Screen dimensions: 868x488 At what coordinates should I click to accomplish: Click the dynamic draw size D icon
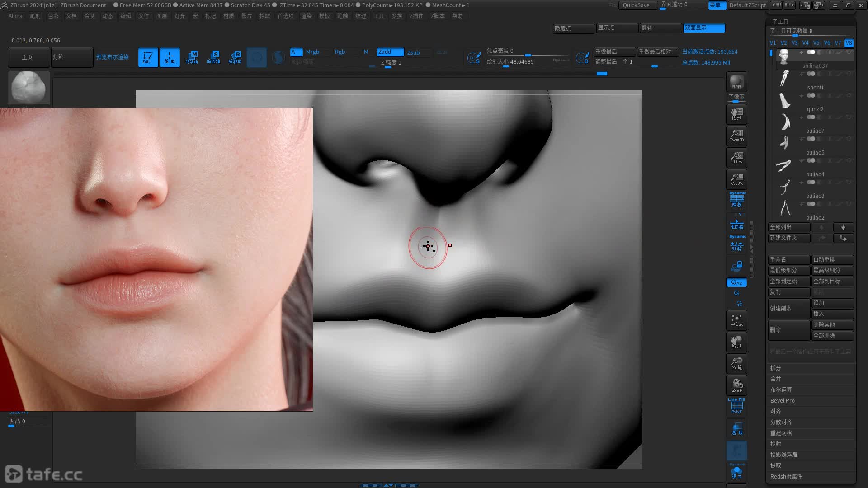click(582, 58)
